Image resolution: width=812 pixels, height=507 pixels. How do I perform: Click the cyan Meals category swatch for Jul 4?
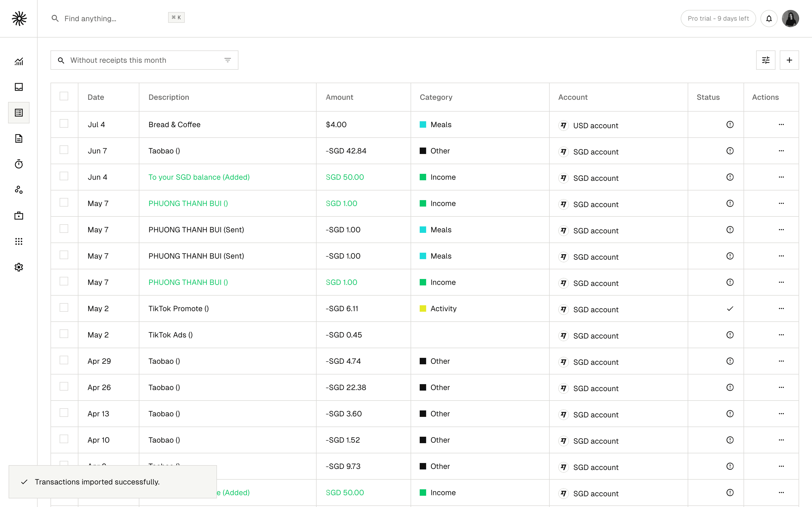click(x=423, y=124)
